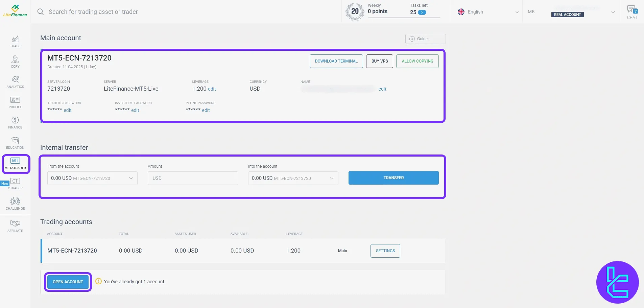Click the 1:200 leverage cell in table

pos(293,251)
